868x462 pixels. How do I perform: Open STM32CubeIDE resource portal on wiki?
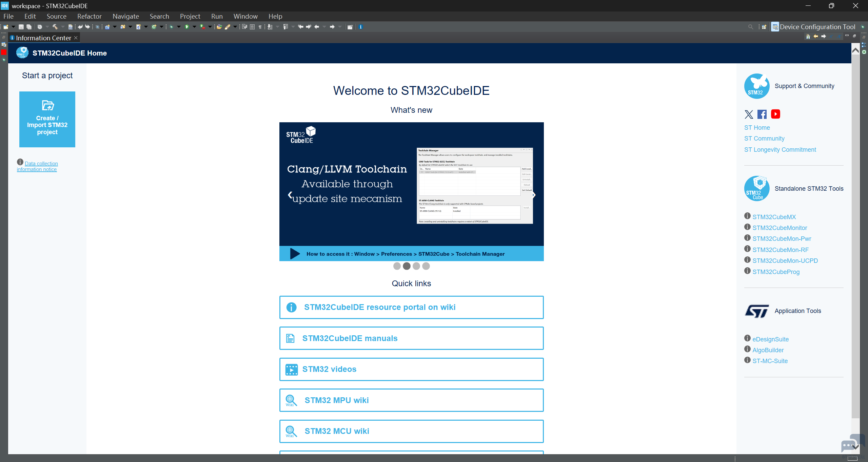click(411, 308)
